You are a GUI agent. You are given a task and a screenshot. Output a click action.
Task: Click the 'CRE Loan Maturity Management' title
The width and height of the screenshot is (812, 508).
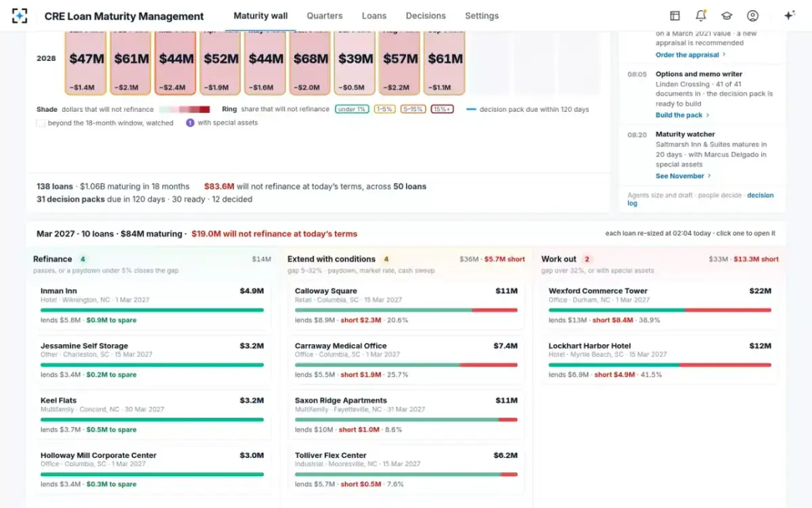pyautogui.click(x=124, y=16)
